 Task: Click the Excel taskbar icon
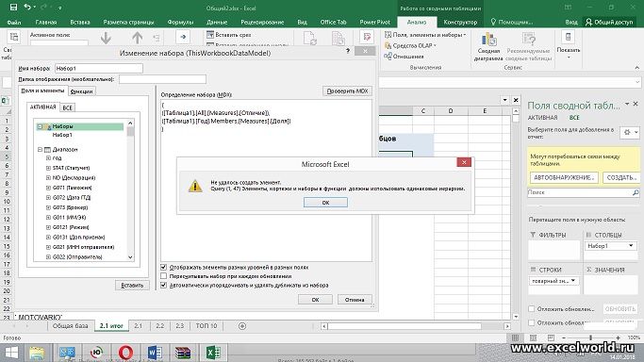point(213,353)
